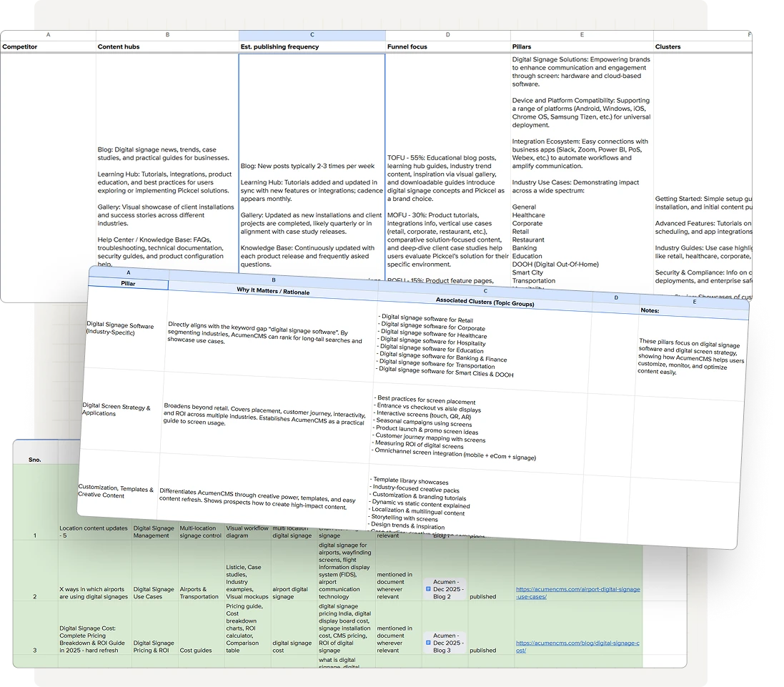Screen dimensions: 784x687
Task: Open the airport-digital-signage-use-cases link
Action: coord(577,593)
